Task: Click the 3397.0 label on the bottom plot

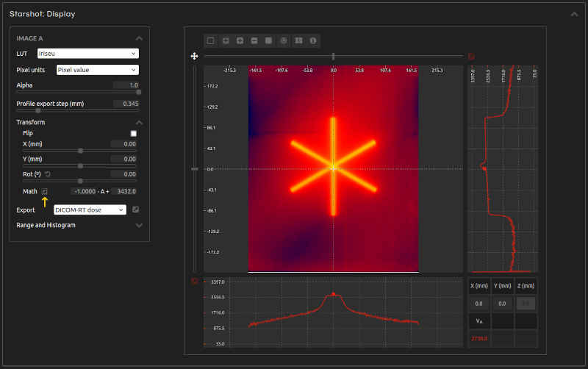Action: 218,282
